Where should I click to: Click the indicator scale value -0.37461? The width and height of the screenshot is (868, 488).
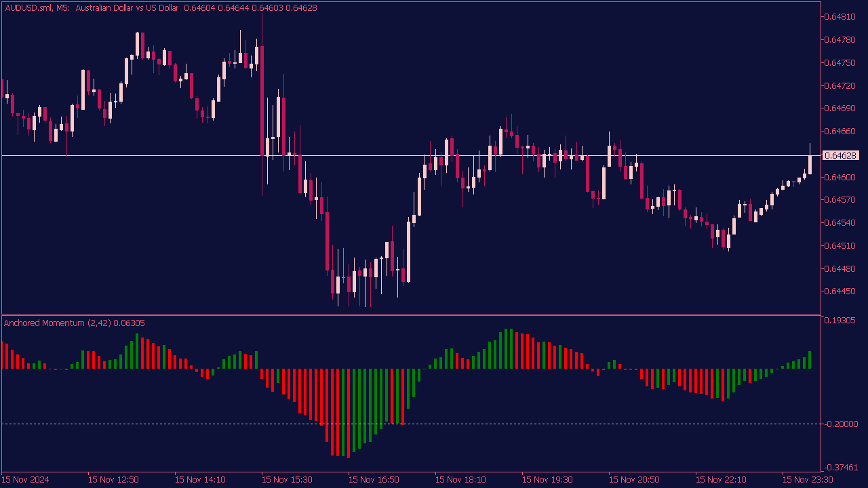click(x=840, y=467)
